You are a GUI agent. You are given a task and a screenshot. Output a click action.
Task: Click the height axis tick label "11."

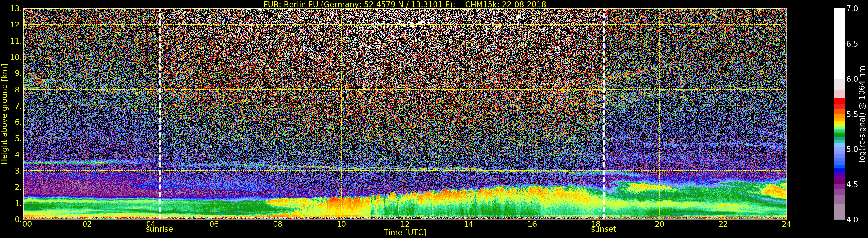click(16, 41)
